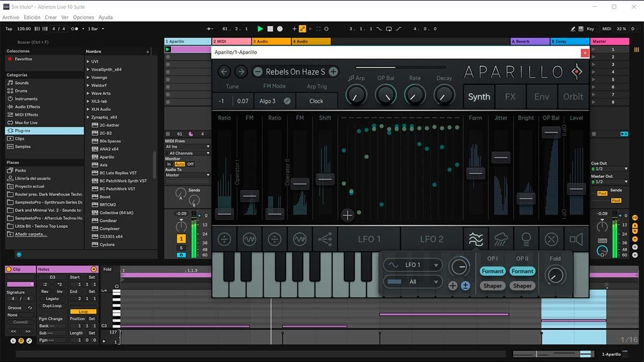Click the Dupl.Loop button
The width and height of the screenshot is (644, 362).
(52, 306)
